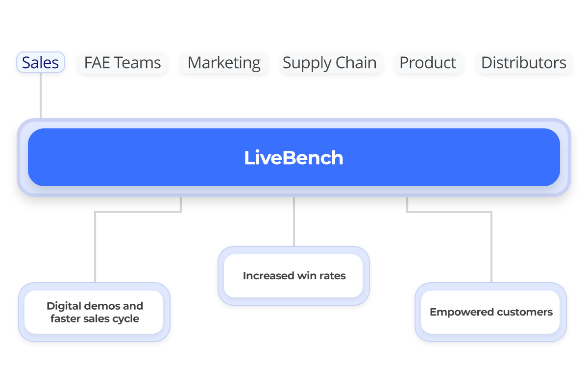Click the connector line leading to Digital demos
Viewport: 588px width, 392px height.
95,245
